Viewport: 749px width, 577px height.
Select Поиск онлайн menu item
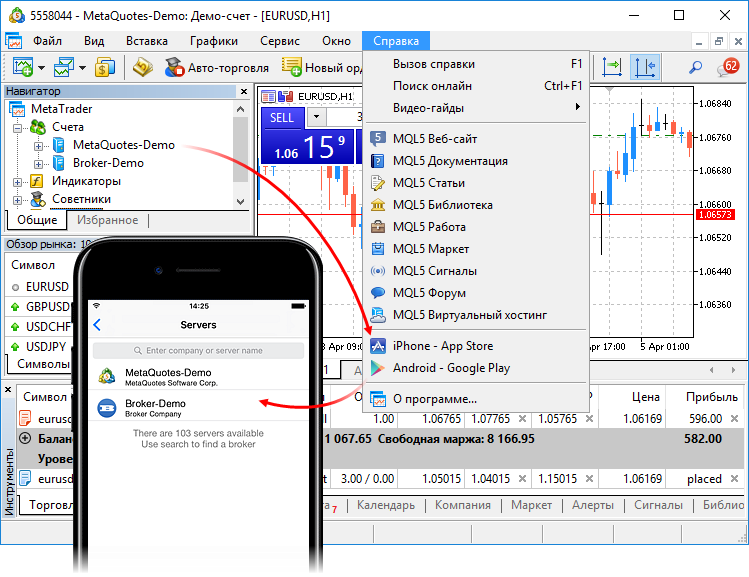click(476, 86)
